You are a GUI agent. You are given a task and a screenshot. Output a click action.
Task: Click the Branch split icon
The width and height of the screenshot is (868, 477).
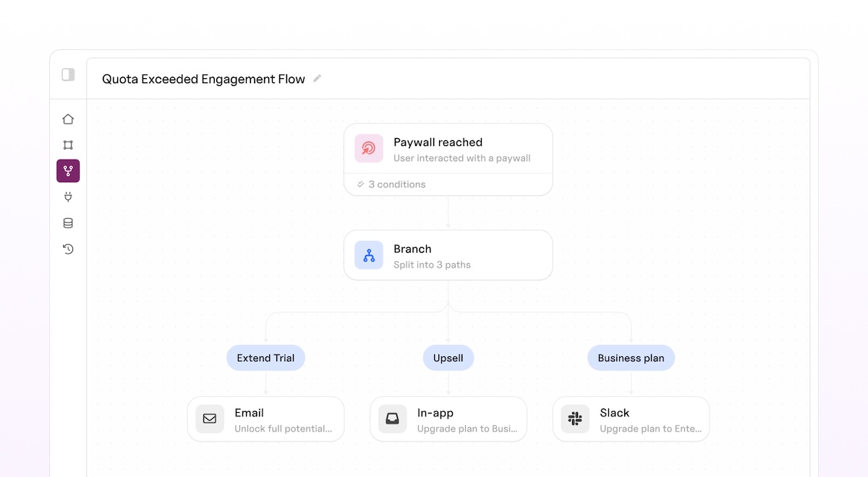click(369, 254)
